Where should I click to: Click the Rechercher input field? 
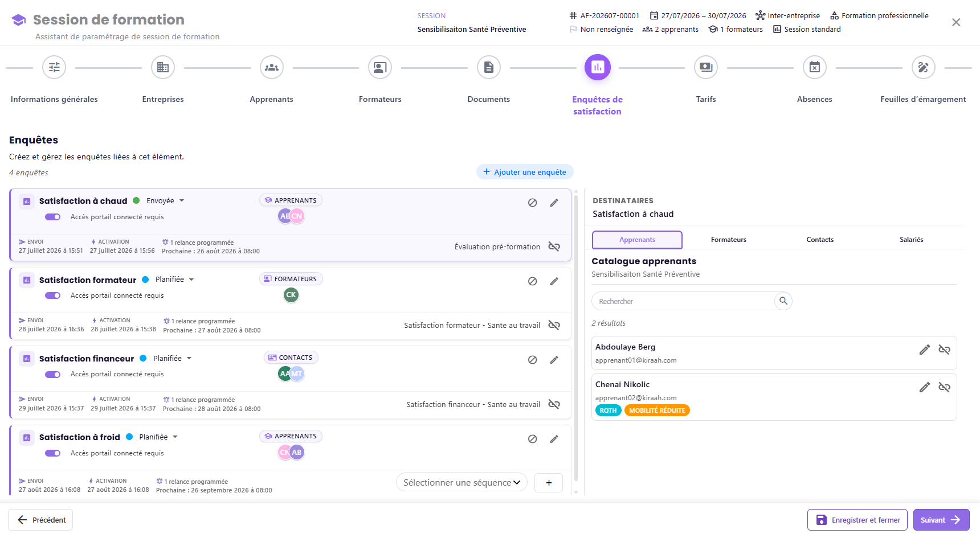(x=683, y=301)
